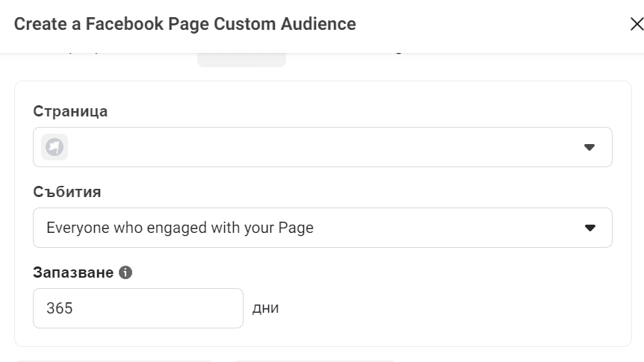Click the dialog title "Create a Facebook Page Custom Audience"
The width and height of the screenshot is (644, 362).
185,24
